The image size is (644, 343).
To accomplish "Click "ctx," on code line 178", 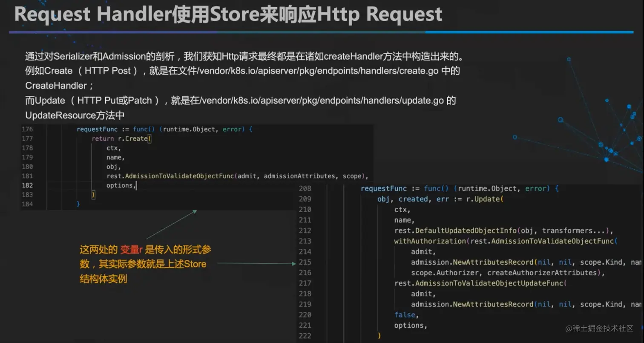I will [x=114, y=148].
